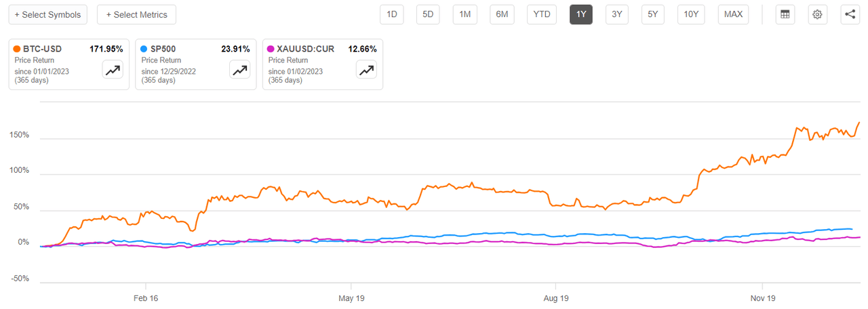868x309 pixels.
Task: Click the share chart icon
Action: pyautogui.click(x=850, y=14)
